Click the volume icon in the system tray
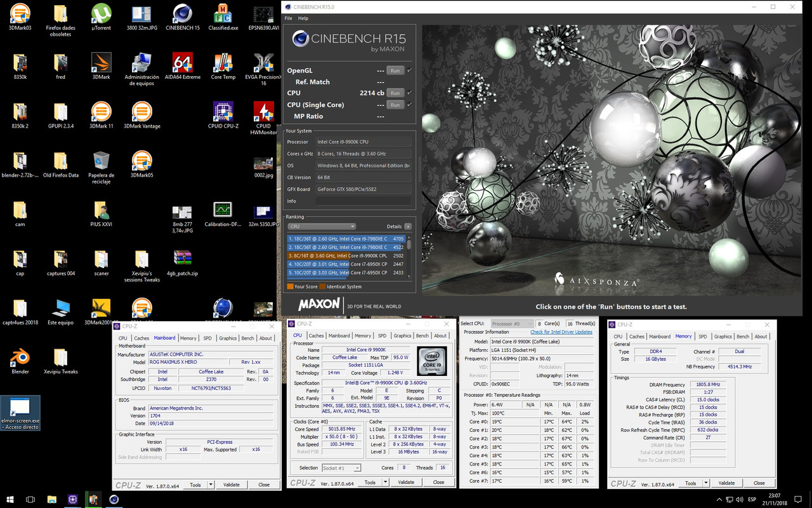Screen dimensions: 812x508 pos(741,500)
